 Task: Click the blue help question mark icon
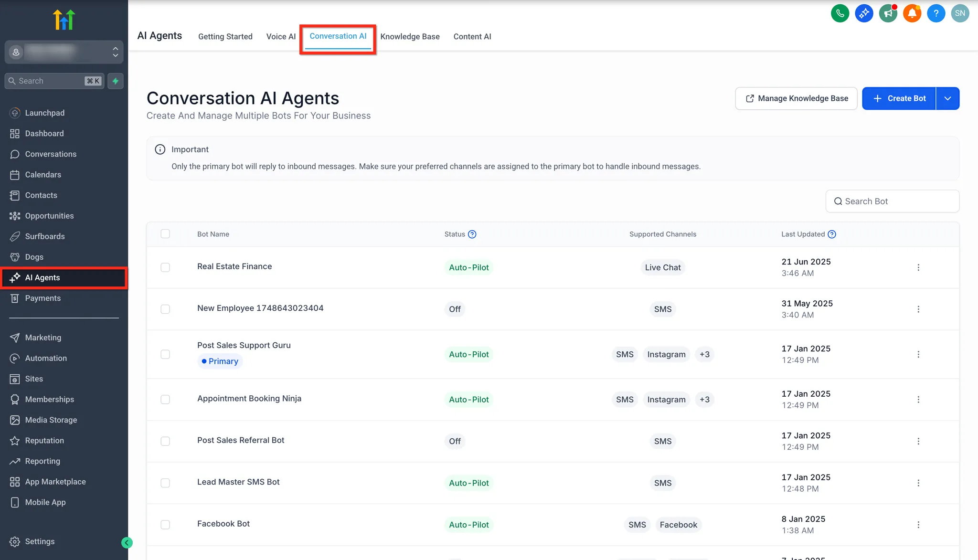pyautogui.click(x=936, y=13)
